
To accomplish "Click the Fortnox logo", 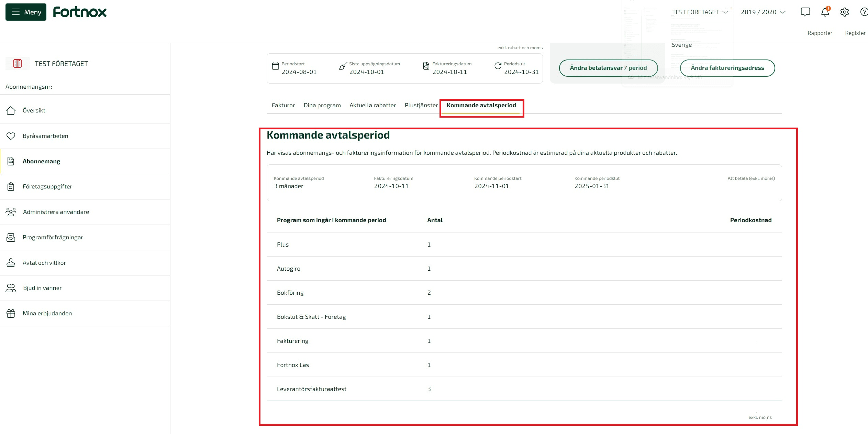I will (x=80, y=12).
